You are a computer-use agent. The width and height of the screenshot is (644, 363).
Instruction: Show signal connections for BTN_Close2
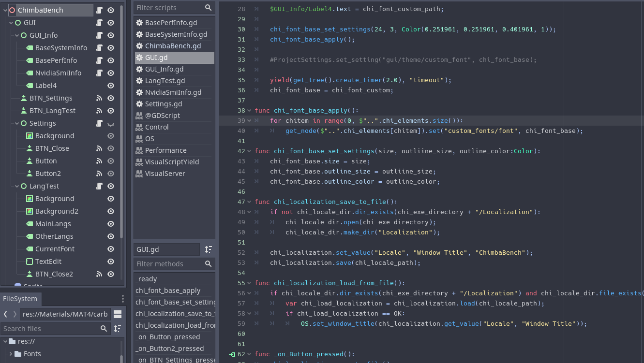[x=99, y=274]
